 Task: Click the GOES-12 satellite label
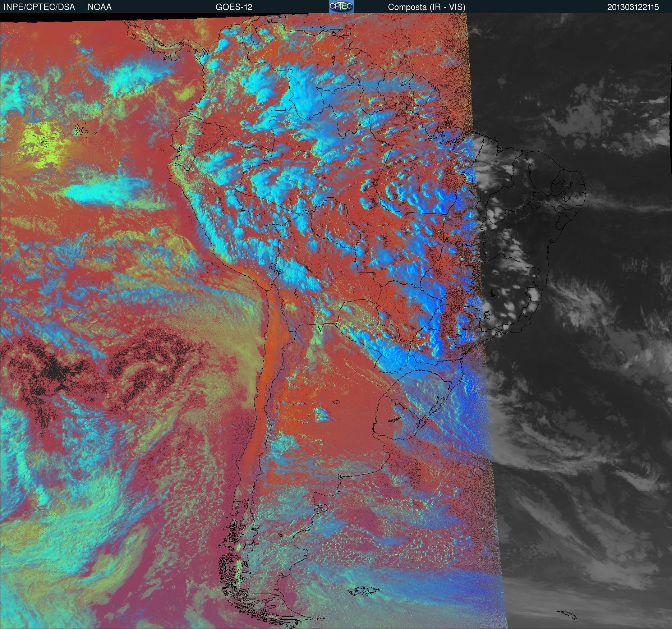click(234, 7)
